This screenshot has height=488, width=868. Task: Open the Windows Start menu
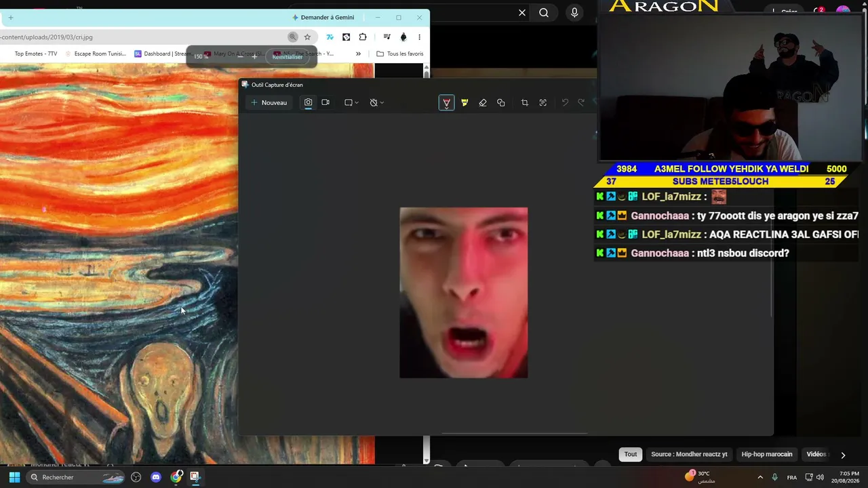coord(14,477)
